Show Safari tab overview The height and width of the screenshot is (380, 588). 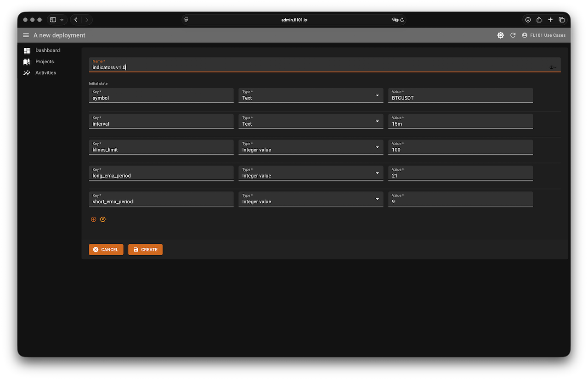(x=561, y=20)
